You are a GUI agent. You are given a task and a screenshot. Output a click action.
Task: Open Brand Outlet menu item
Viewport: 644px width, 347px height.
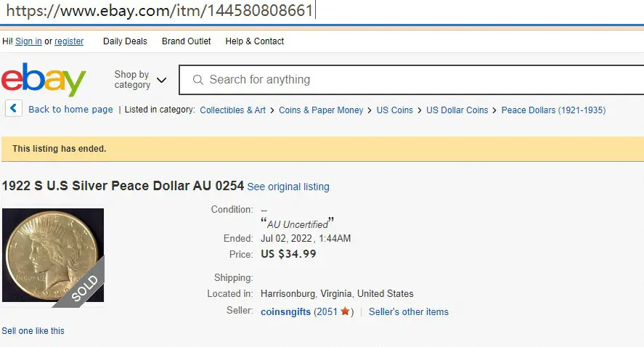(186, 41)
